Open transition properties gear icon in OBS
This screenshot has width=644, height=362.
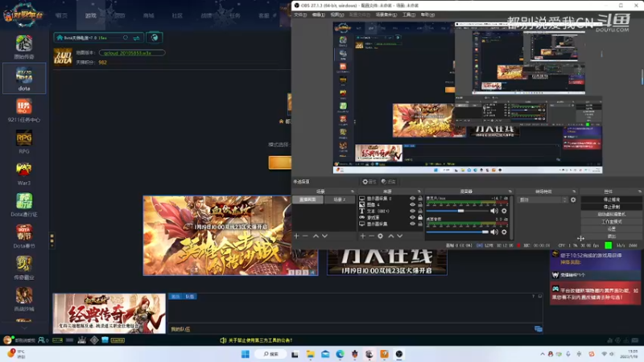coord(573,200)
